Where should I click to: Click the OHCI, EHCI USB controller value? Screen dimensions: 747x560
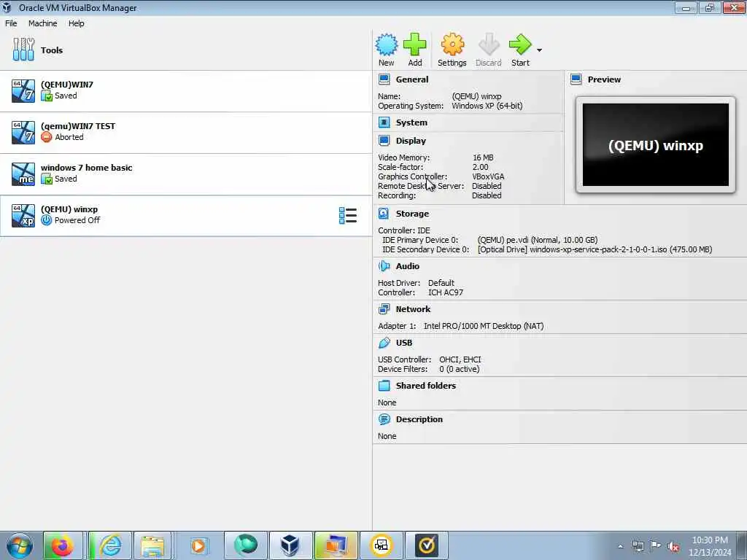[x=460, y=359]
